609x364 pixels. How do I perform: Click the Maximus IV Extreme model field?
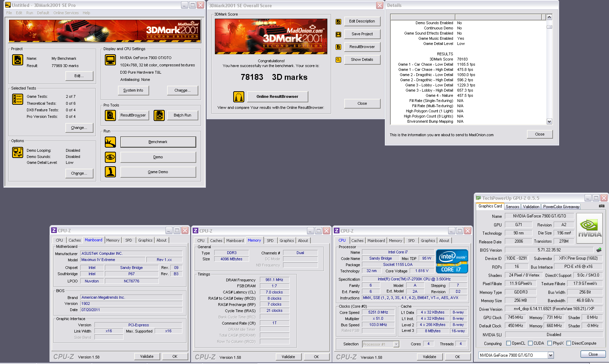click(x=112, y=260)
